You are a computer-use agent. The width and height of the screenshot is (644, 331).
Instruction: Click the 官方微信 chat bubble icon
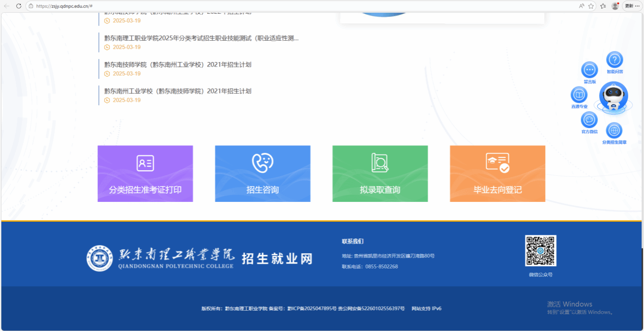pos(589,120)
